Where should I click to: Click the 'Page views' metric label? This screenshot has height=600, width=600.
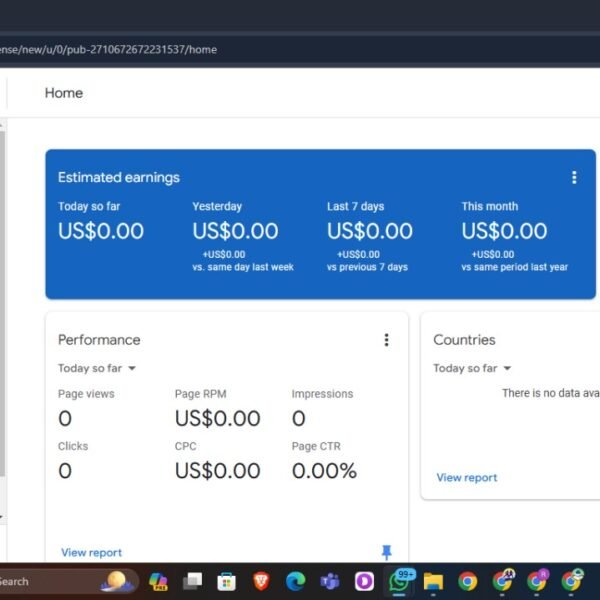[86, 394]
